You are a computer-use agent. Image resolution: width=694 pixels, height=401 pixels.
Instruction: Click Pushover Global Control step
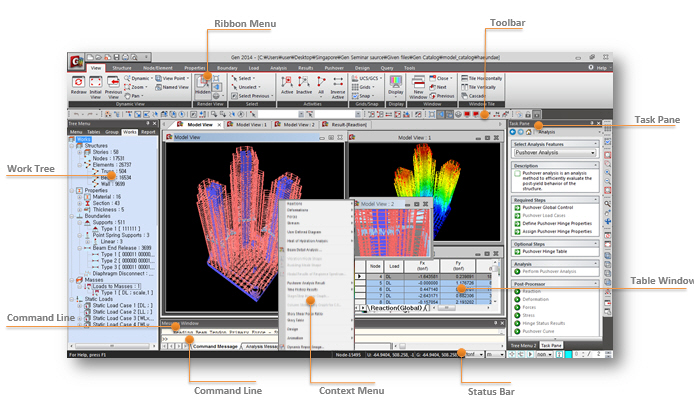coord(548,205)
